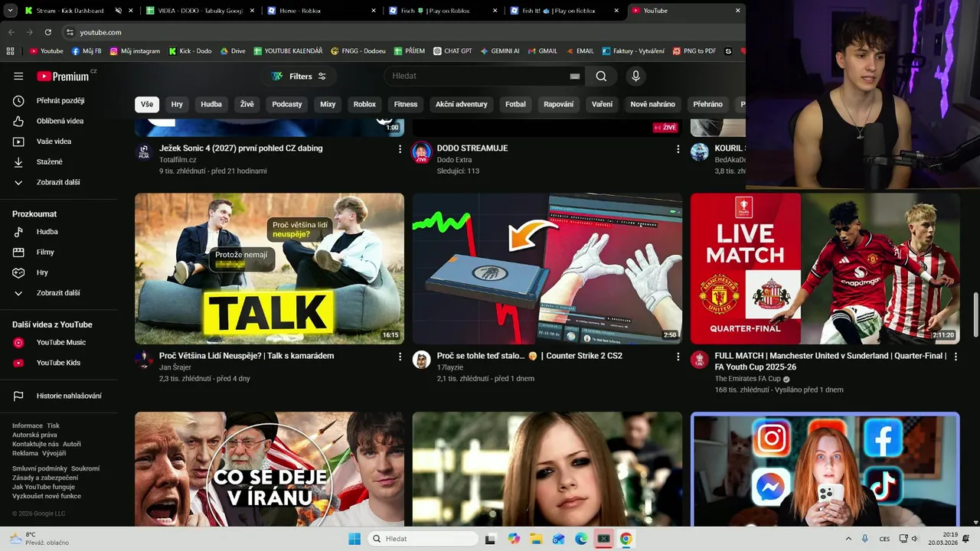This screenshot has width=980, height=551.
Task: Open the TALK video thumbnail
Action: 269,269
